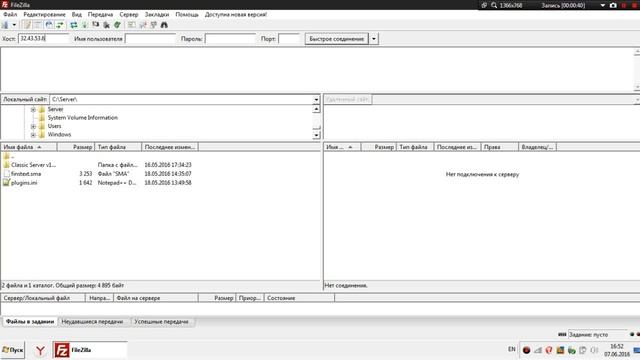
Task: Open the Закладки menu
Action: pyautogui.click(x=157, y=14)
